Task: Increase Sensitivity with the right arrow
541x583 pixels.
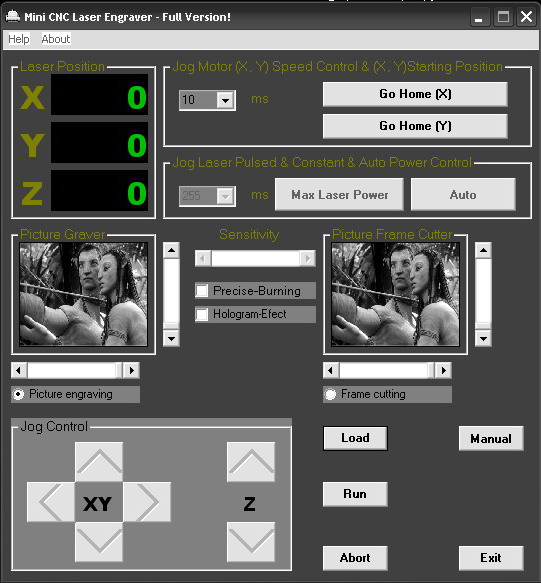Action: (x=308, y=258)
